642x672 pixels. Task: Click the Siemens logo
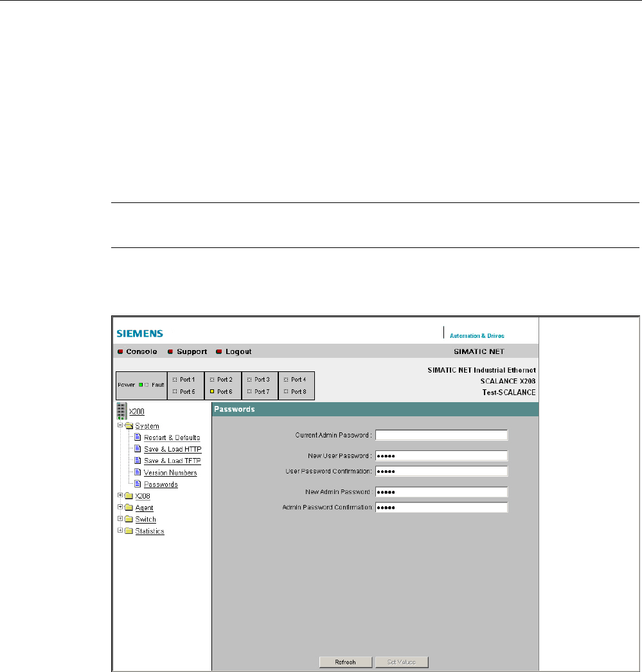tap(139, 333)
